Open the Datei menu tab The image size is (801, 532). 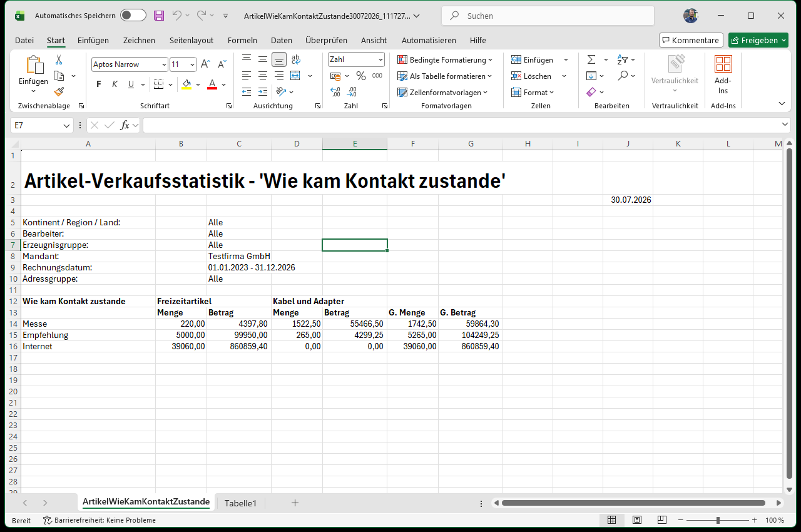tap(24, 40)
